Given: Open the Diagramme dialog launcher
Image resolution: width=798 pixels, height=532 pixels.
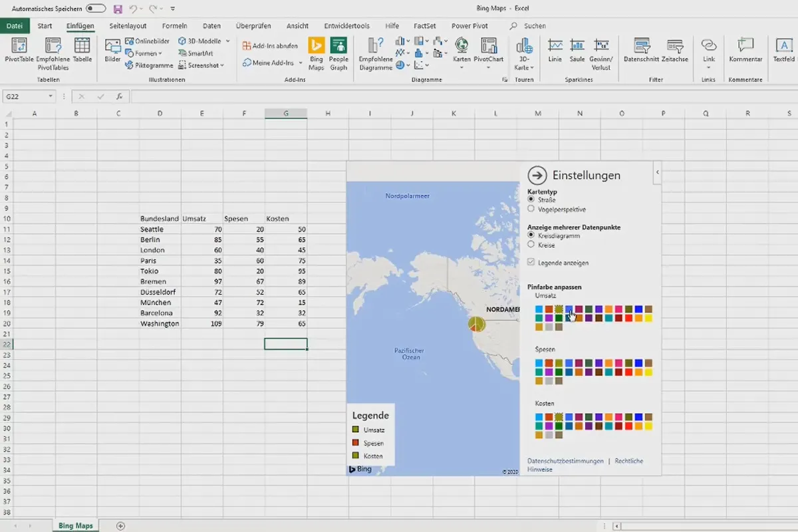Looking at the screenshot, I should [504, 80].
